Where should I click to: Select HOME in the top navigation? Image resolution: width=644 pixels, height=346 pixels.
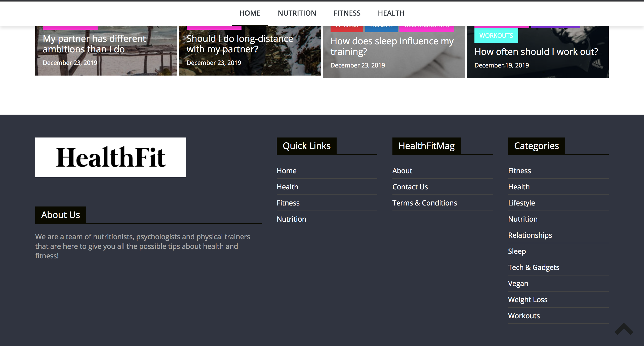click(x=250, y=13)
